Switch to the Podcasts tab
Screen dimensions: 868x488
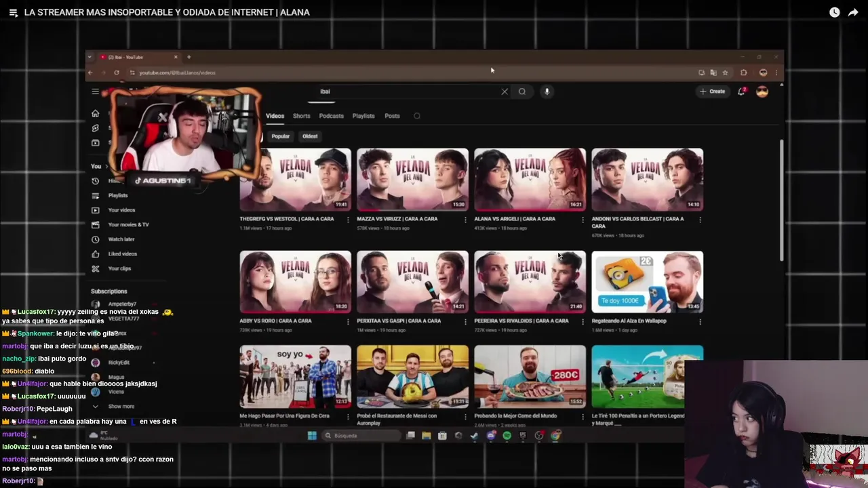(x=332, y=116)
